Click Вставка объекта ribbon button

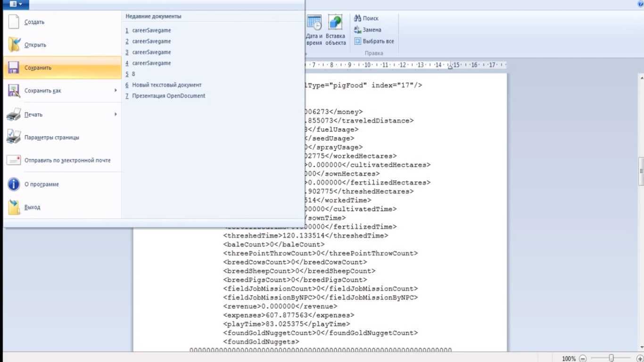coord(335,31)
